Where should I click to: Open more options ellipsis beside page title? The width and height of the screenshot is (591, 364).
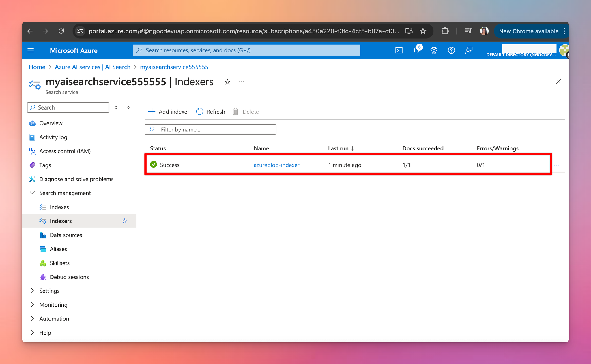point(242,82)
